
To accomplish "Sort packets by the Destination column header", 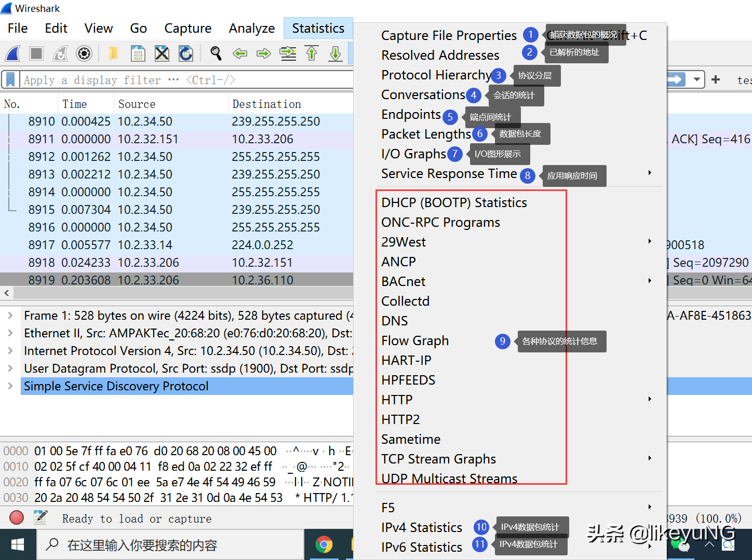I will pos(291,104).
